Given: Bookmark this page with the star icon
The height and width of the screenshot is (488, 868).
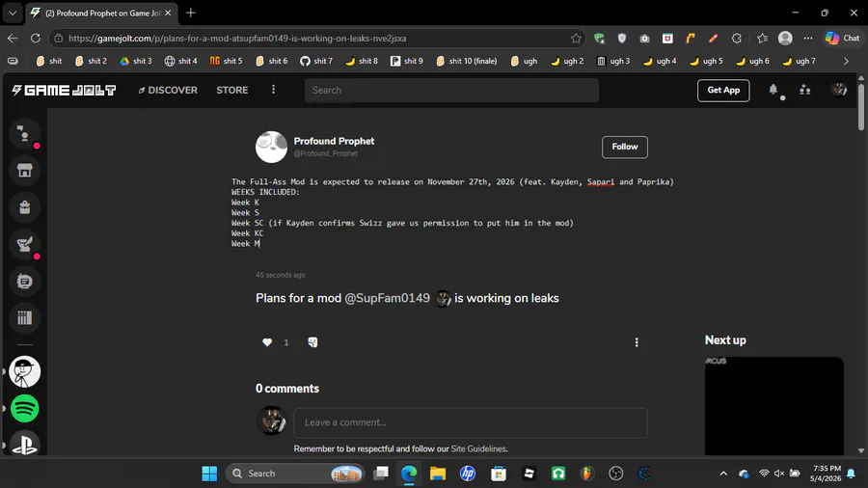Looking at the screenshot, I should tap(576, 39).
